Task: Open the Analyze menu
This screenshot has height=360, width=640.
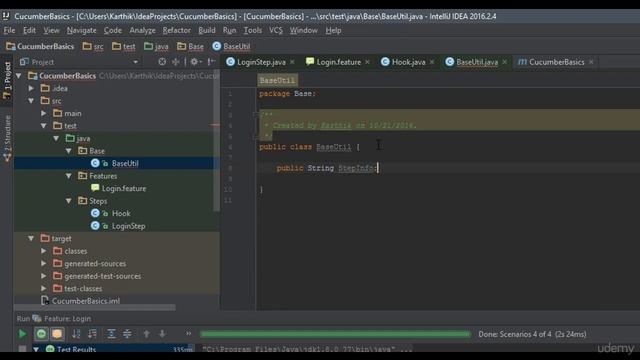Action: point(142,30)
